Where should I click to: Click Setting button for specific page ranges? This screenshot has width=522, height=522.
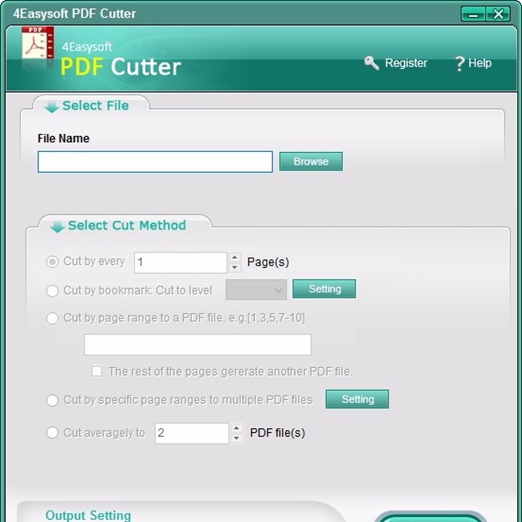pyautogui.click(x=357, y=399)
